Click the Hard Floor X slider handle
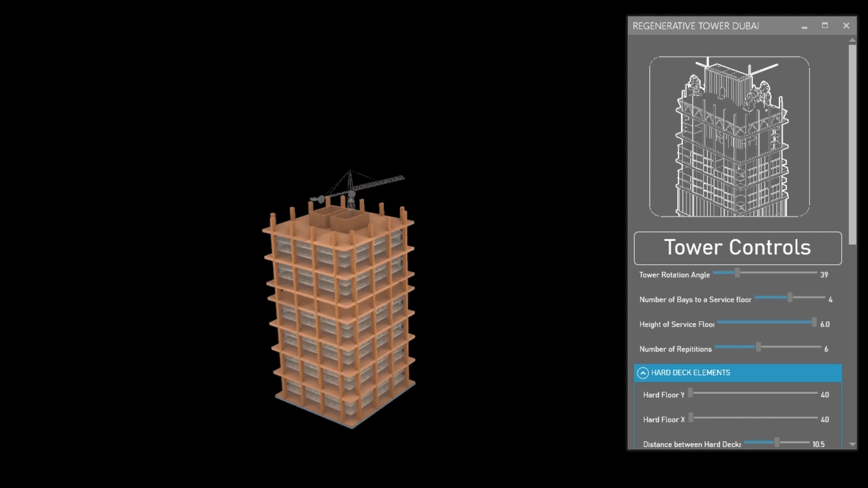 click(691, 418)
